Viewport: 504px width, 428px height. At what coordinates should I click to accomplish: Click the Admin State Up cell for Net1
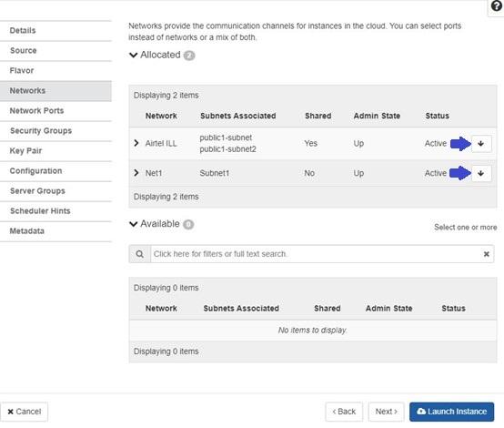358,173
